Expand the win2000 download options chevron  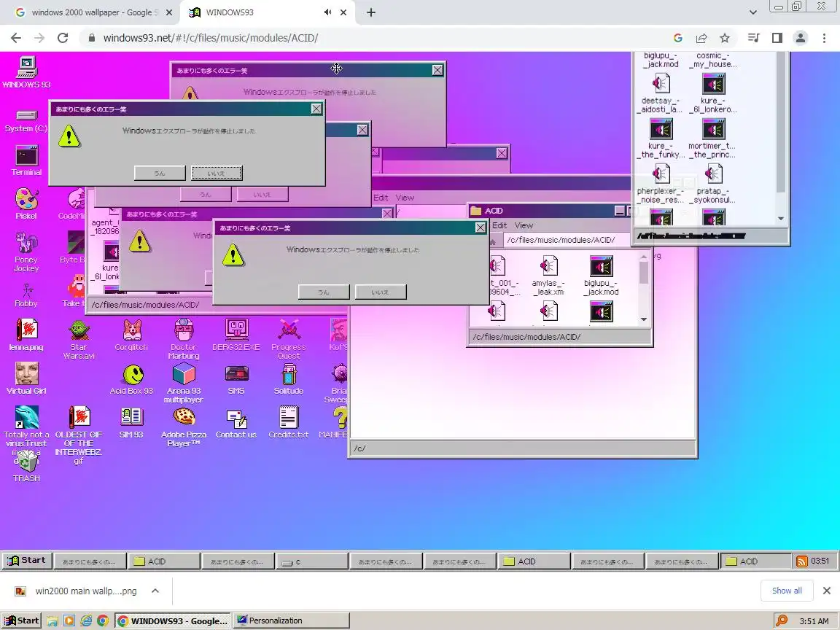coord(155,591)
